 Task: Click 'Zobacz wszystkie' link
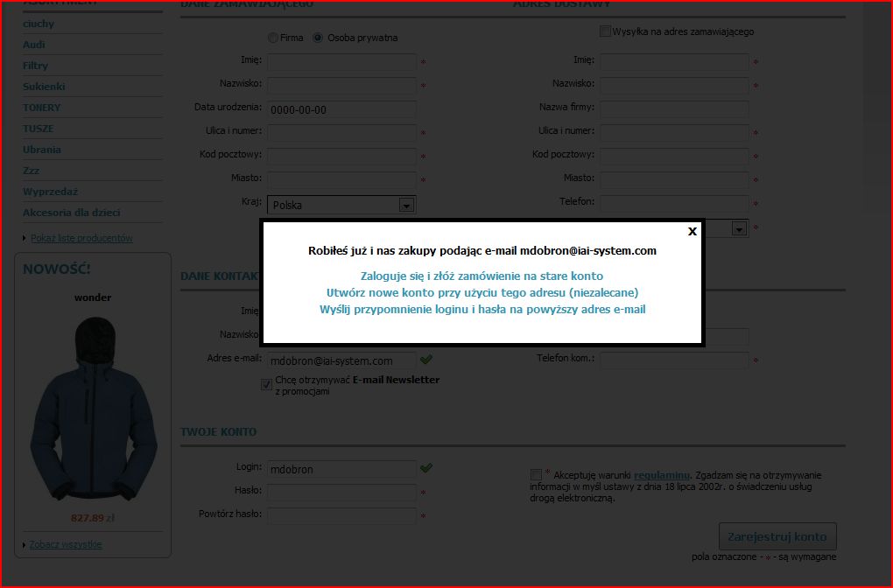tap(66, 545)
